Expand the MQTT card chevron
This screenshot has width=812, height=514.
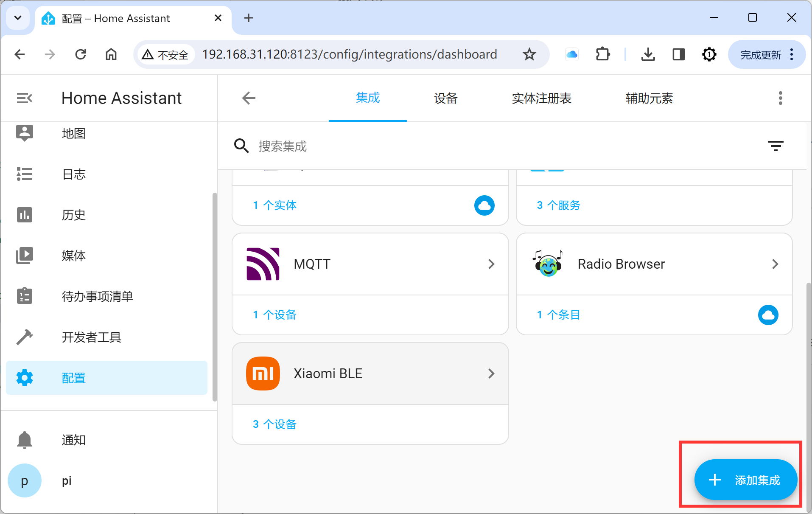tap(491, 264)
